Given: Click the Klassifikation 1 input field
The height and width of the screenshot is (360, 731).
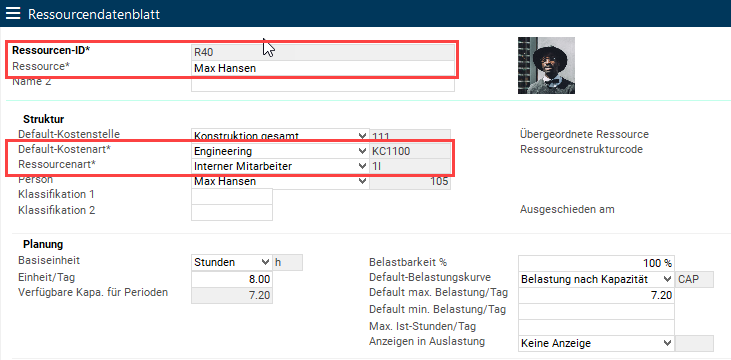Looking at the screenshot, I should click(x=232, y=196).
